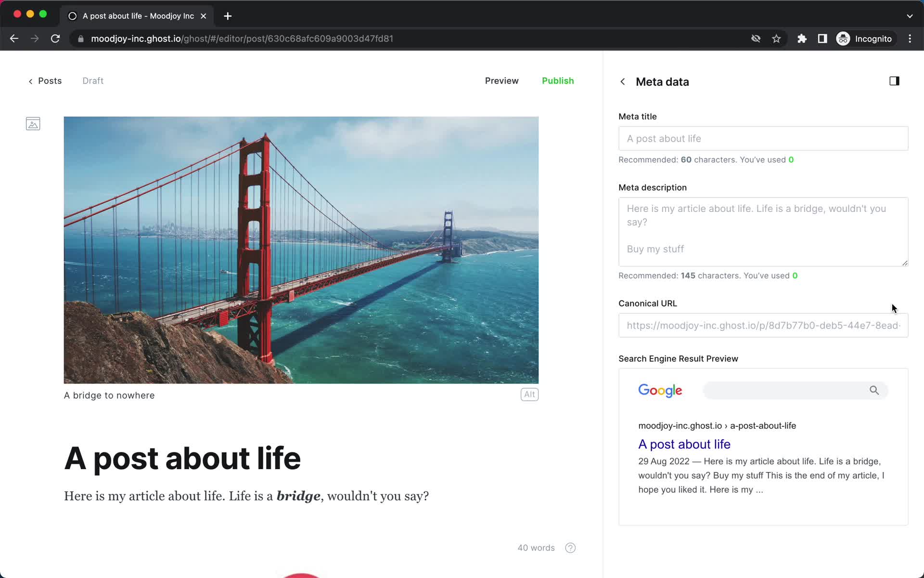Click the new tab plus button in browser
The width and height of the screenshot is (924, 578).
tap(228, 15)
